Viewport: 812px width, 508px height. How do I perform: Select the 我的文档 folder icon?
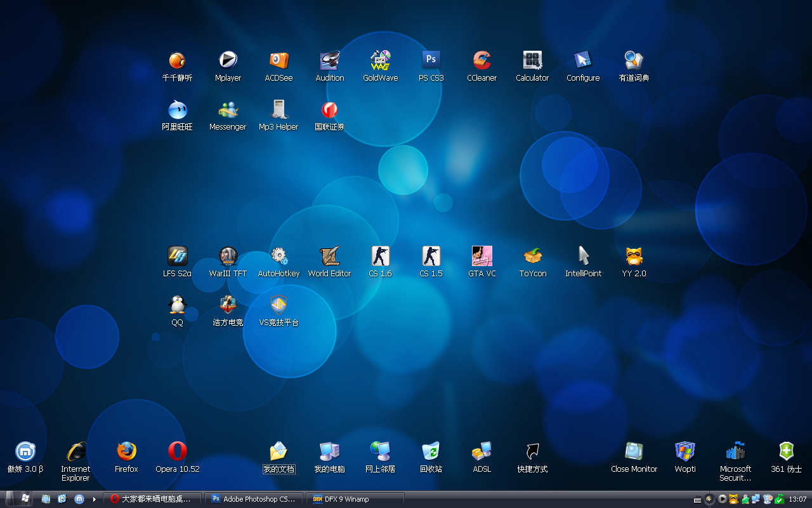point(278,458)
